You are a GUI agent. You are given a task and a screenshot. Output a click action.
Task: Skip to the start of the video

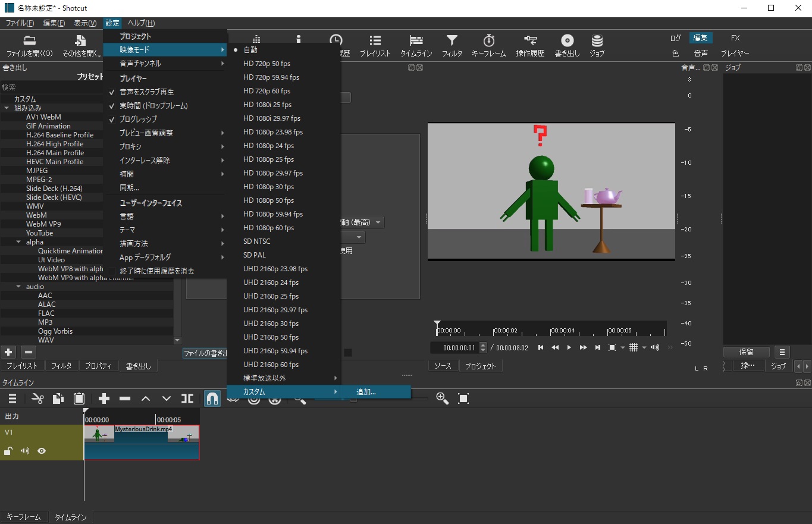pyautogui.click(x=541, y=347)
